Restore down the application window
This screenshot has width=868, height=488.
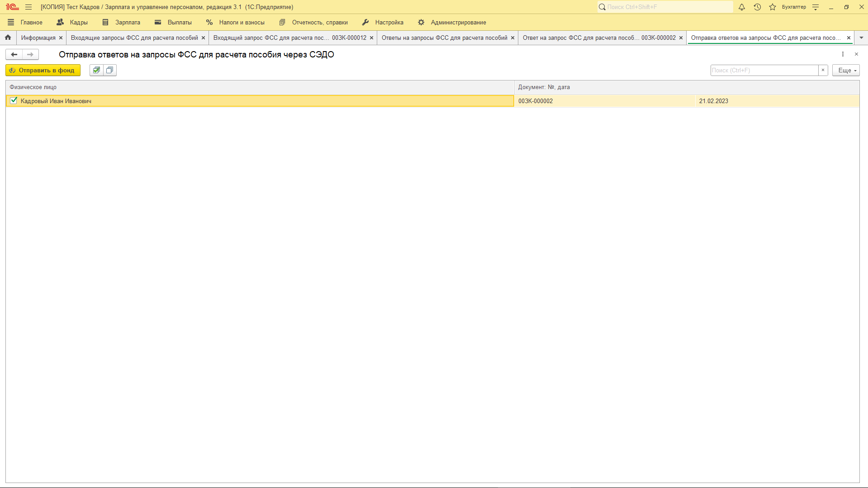point(846,7)
